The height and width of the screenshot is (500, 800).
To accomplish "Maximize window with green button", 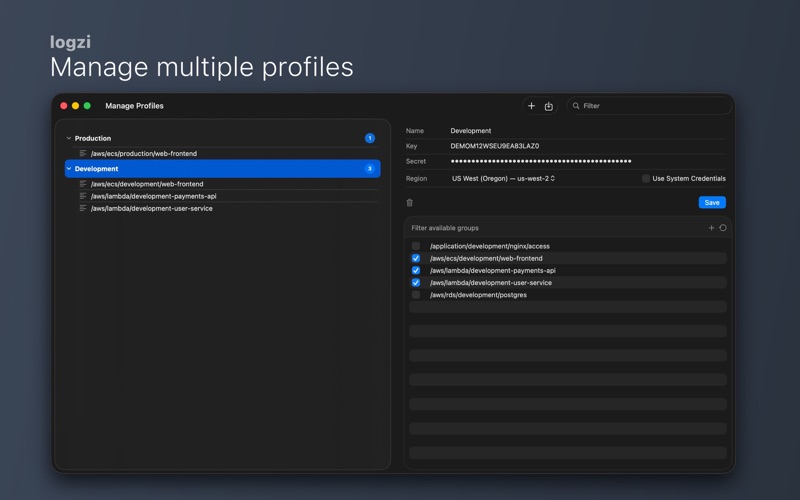I will click(87, 106).
